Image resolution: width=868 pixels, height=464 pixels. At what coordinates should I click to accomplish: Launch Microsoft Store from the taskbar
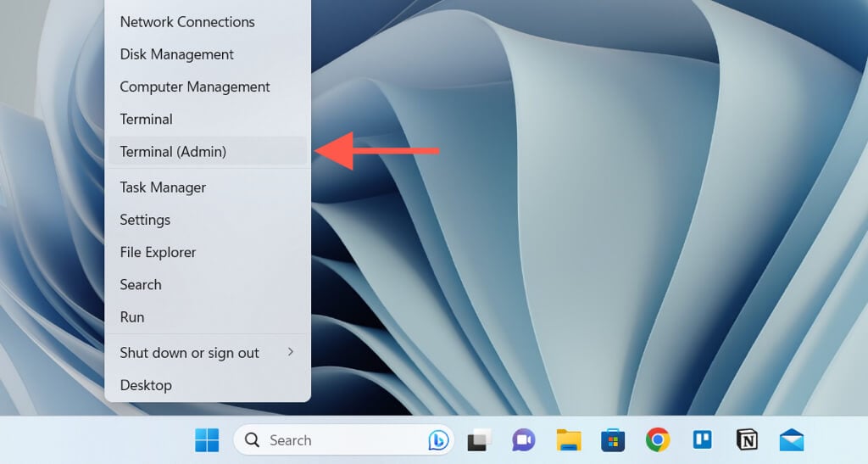coord(613,440)
